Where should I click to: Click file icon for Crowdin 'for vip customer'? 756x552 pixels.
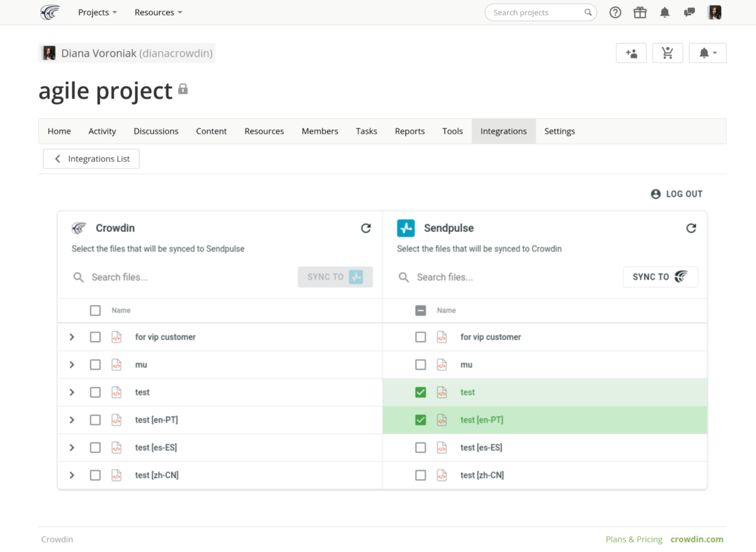tap(117, 337)
